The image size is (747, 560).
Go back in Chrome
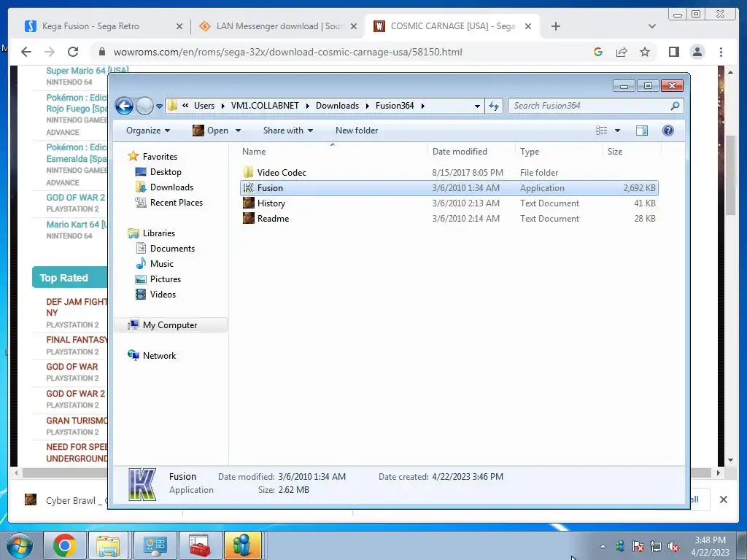27,52
